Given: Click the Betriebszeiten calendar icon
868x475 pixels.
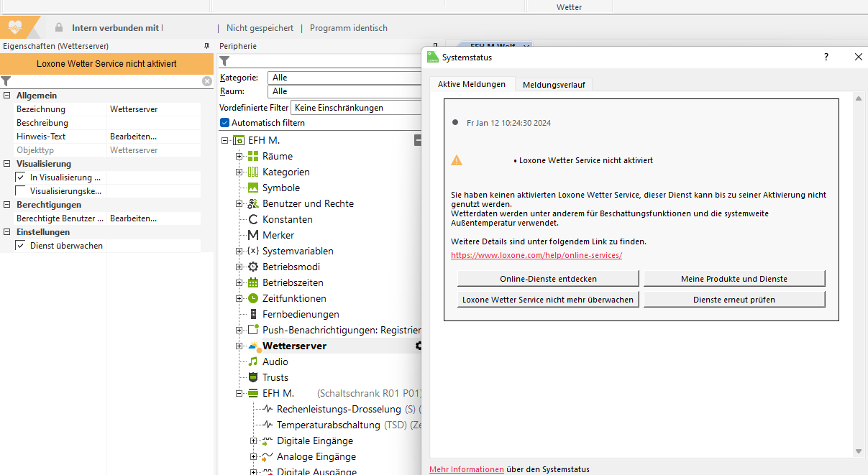Looking at the screenshot, I should [x=253, y=282].
